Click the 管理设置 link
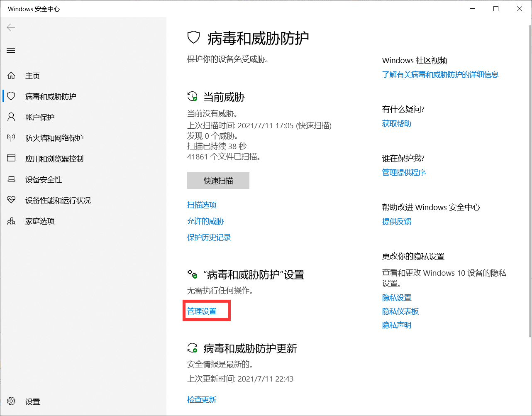Viewport: 532px width, 416px height. pos(202,311)
